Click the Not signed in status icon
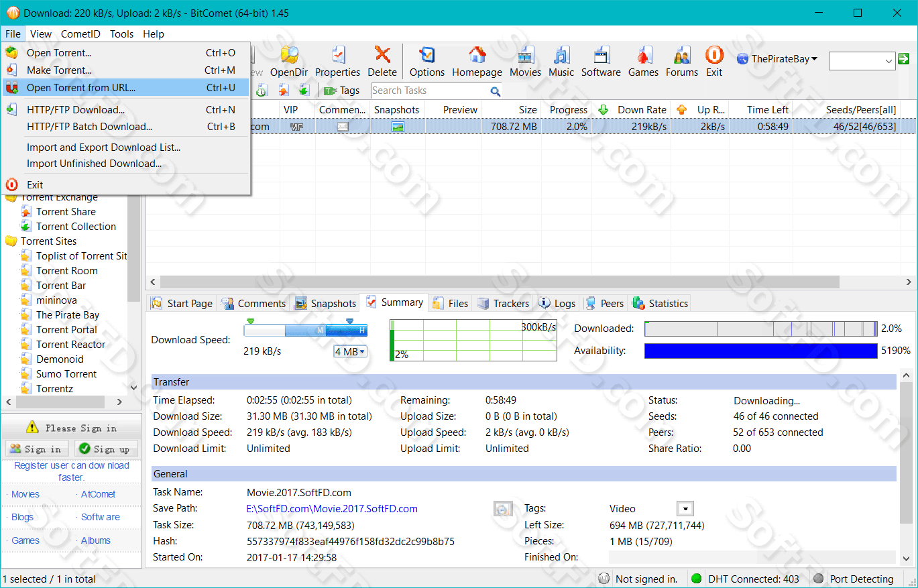The height and width of the screenshot is (588, 918). click(x=604, y=579)
